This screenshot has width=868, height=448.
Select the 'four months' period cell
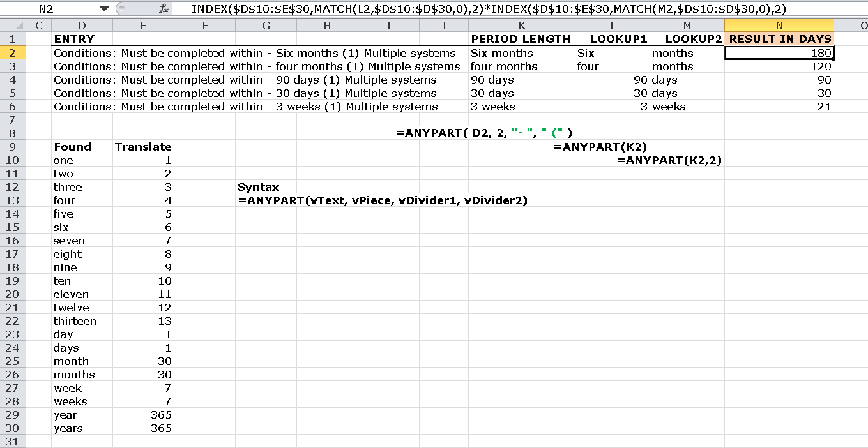coord(522,66)
